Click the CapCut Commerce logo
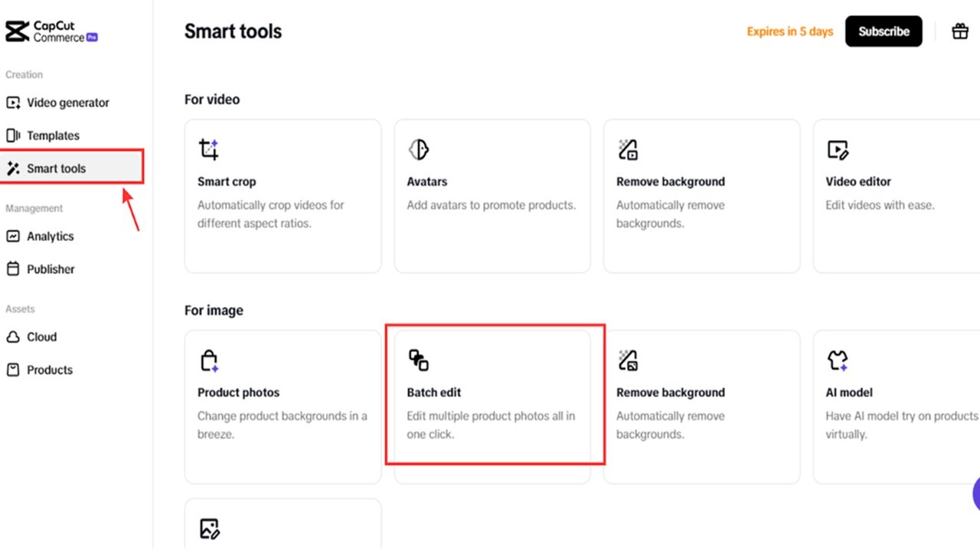 tap(51, 31)
